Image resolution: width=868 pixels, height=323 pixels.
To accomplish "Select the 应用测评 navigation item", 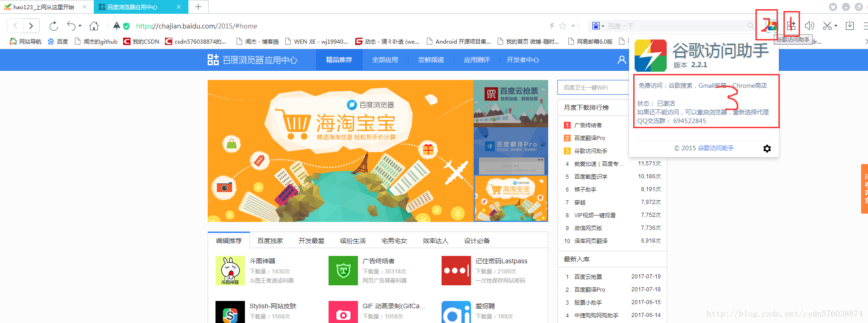I will [477, 60].
